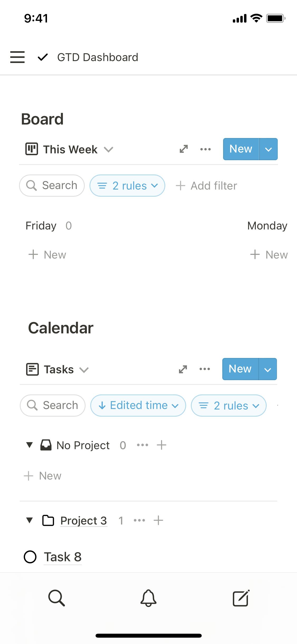
Task: Add an item to the Project 3 group
Action: coord(158,520)
